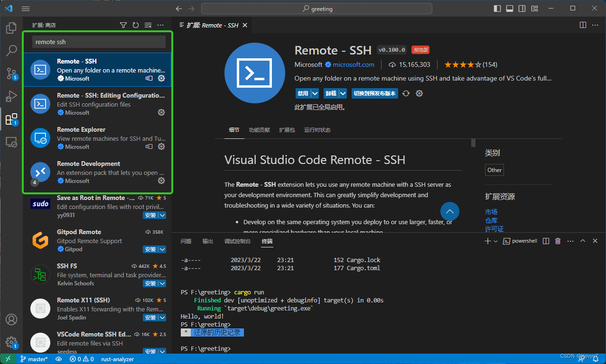This screenshot has height=364, width=606.
Task: Open the remote window indicator in status bar
Action: point(8,359)
